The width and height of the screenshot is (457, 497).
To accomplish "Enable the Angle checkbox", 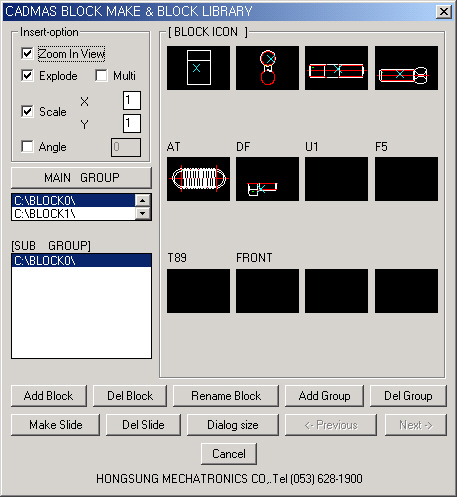I will click(x=27, y=147).
